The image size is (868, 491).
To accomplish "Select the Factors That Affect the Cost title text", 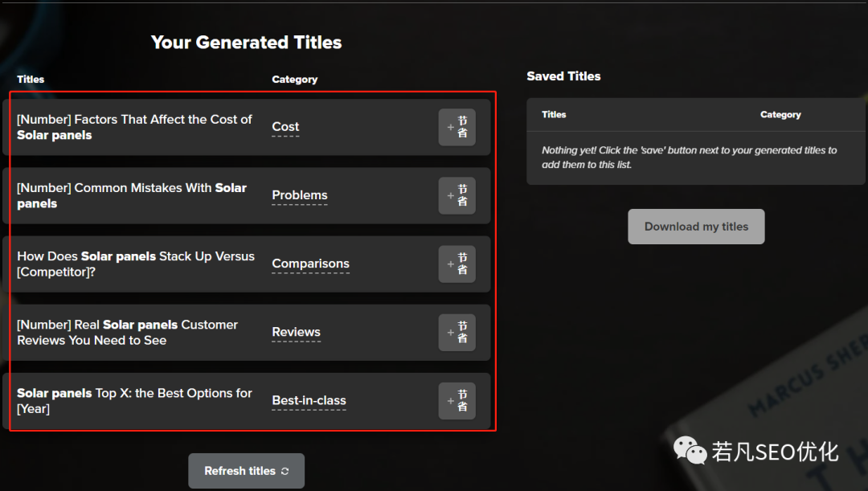I will tap(134, 127).
